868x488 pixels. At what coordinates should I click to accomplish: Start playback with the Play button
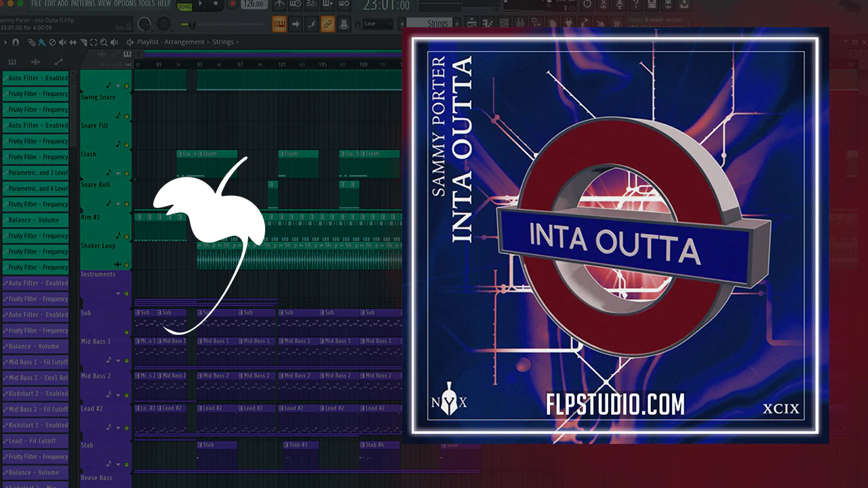tap(201, 4)
